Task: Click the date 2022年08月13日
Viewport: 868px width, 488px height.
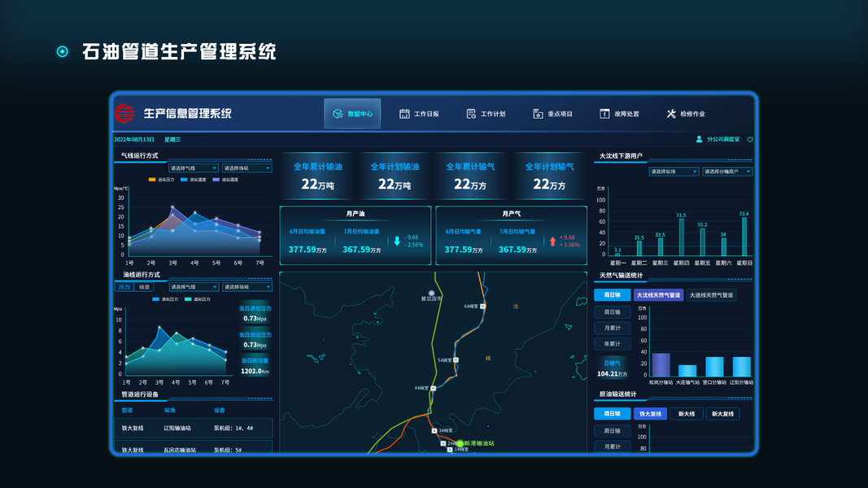Action: pyautogui.click(x=134, y=139)
